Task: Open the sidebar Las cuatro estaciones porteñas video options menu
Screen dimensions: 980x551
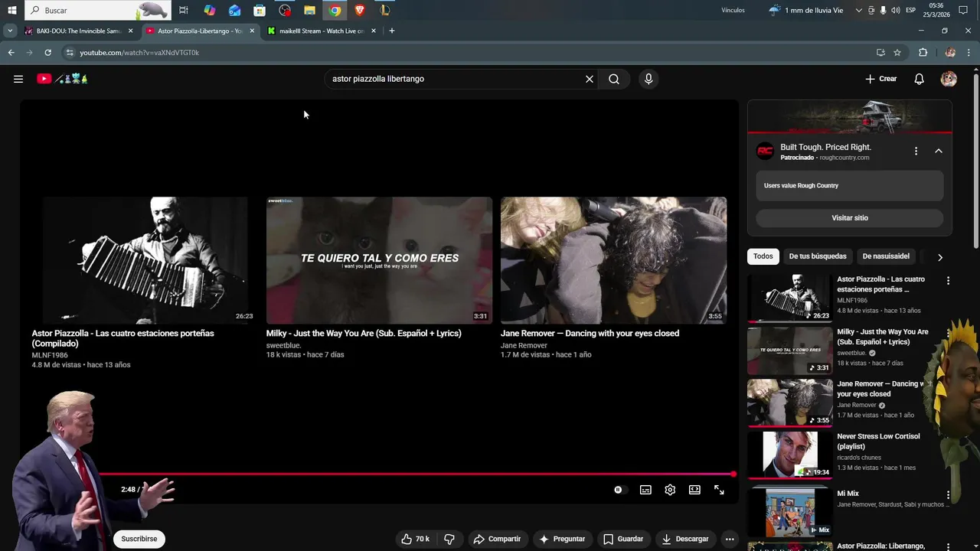Action: point(948,281)
